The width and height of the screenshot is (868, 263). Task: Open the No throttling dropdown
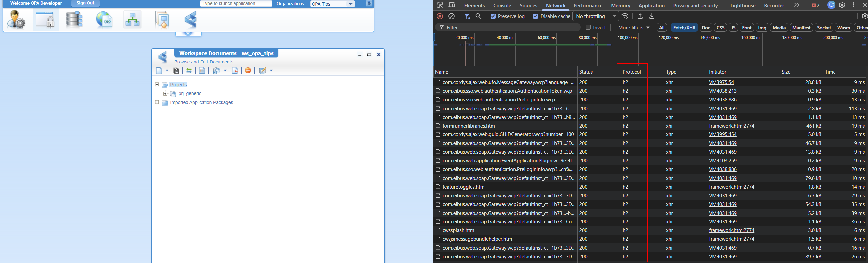[596, 16]
